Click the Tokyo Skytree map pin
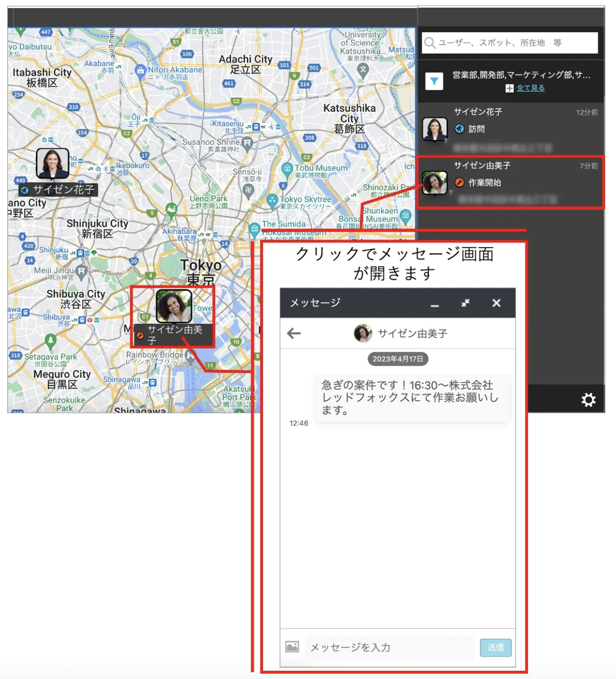616x679 pixels. point(272,200)
